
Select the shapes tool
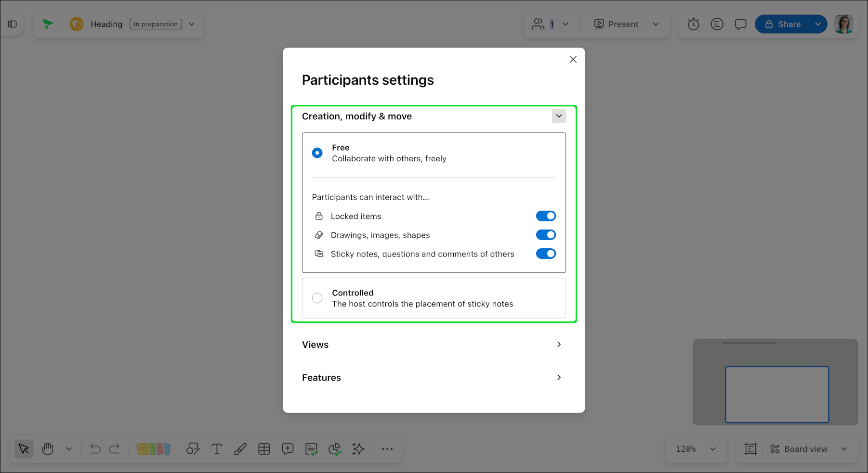(x=193, y=449)
